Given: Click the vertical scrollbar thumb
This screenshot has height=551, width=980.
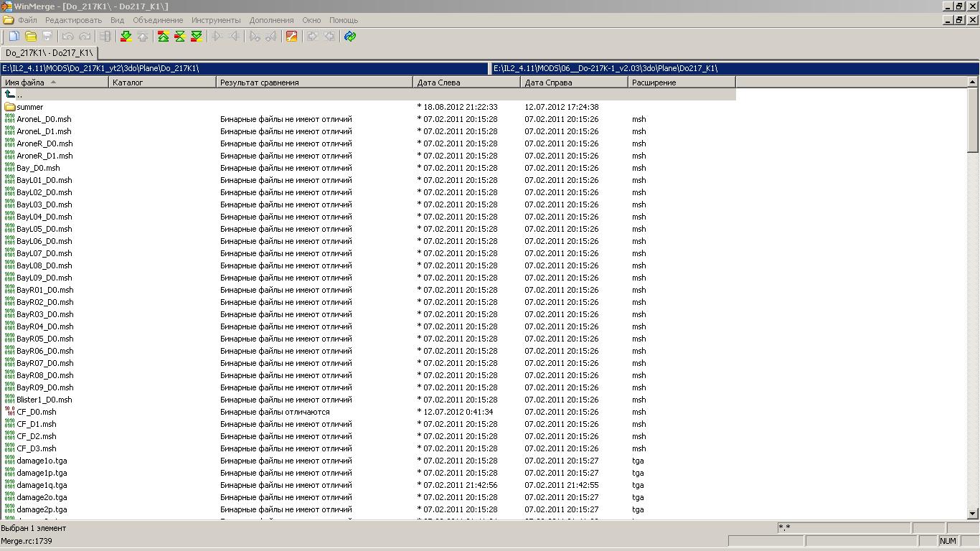Looking at the screenshot, I should click(x=973, y=121).
